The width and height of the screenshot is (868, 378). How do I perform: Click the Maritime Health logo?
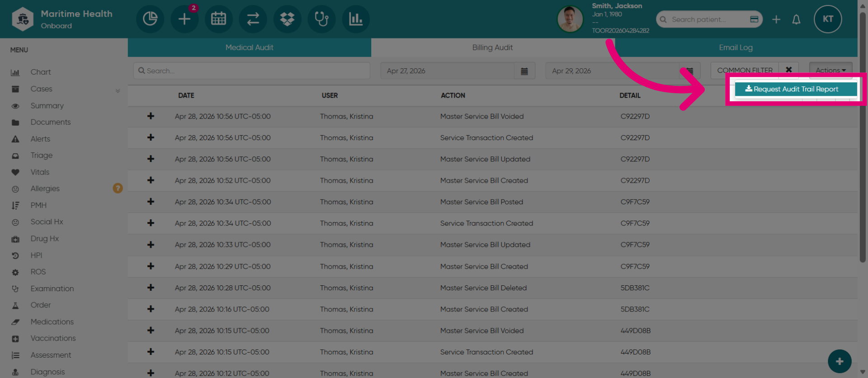click(x=23, y=19)
